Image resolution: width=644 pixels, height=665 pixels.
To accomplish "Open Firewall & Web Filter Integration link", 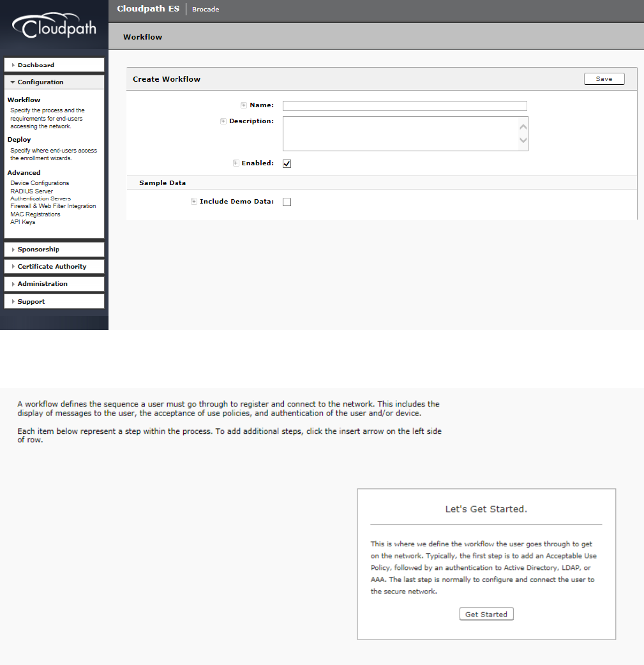I will coord(53,206).
